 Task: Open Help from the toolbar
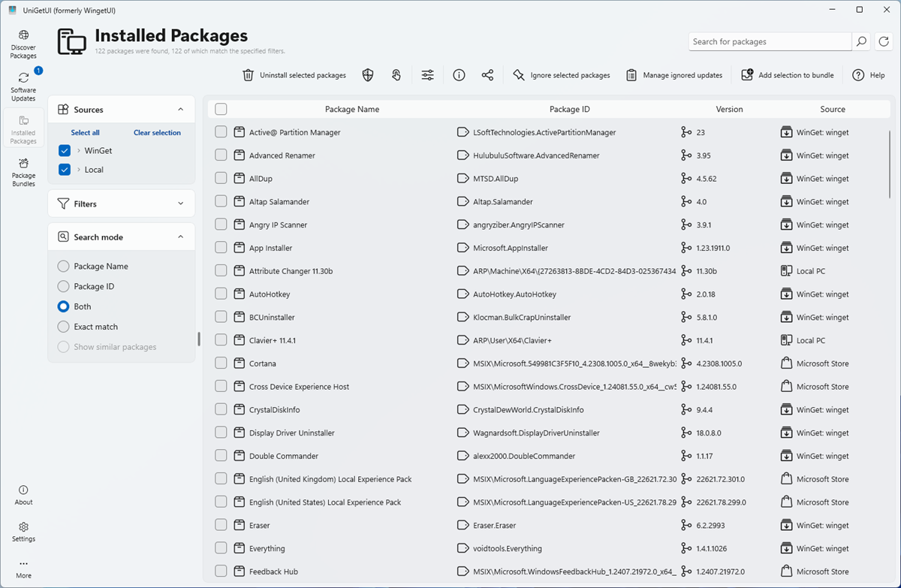(x=869, y=75)
